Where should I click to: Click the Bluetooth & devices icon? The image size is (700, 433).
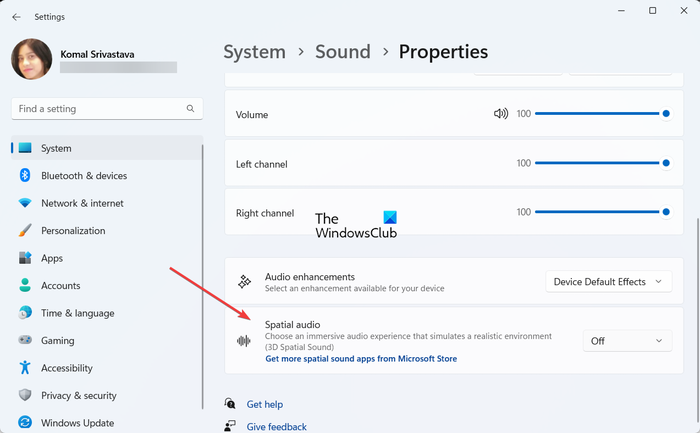point(25,176)
